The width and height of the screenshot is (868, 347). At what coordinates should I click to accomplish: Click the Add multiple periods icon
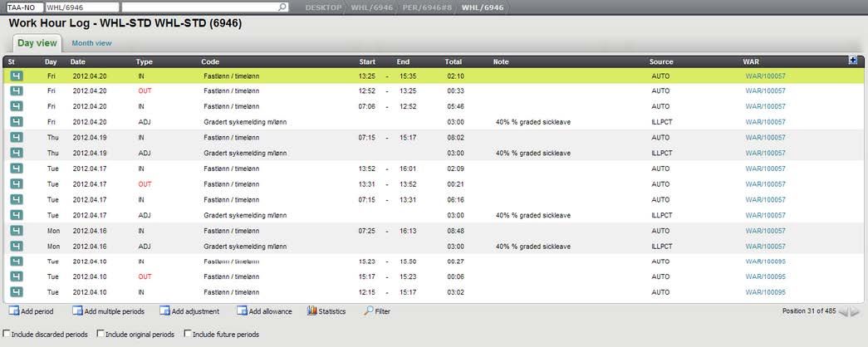pos(78,311)
